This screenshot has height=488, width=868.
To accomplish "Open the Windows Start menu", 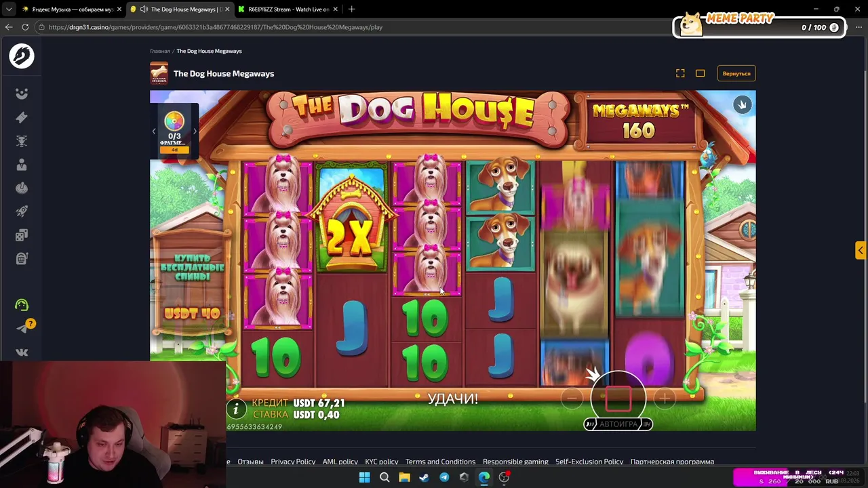I will coord(364,477).
